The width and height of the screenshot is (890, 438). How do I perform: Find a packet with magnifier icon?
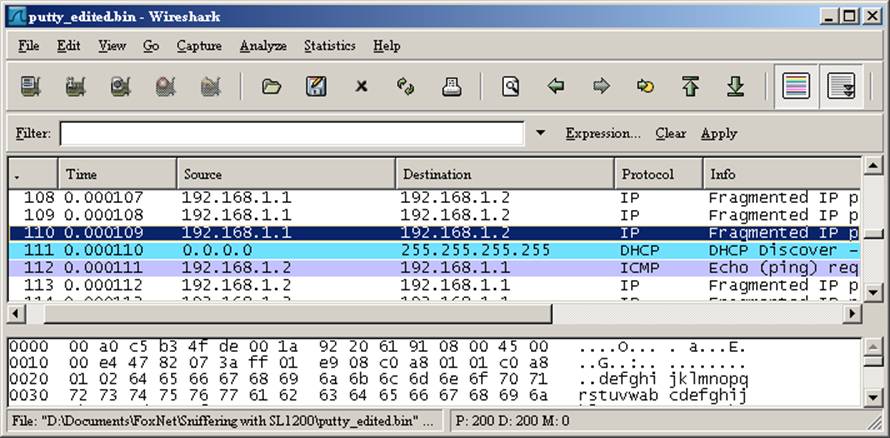tap(511, 87)
